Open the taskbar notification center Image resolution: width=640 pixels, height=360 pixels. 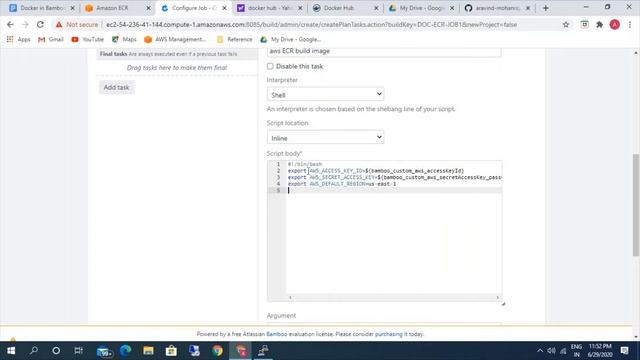pyautogui.click(x=624, y=351)
